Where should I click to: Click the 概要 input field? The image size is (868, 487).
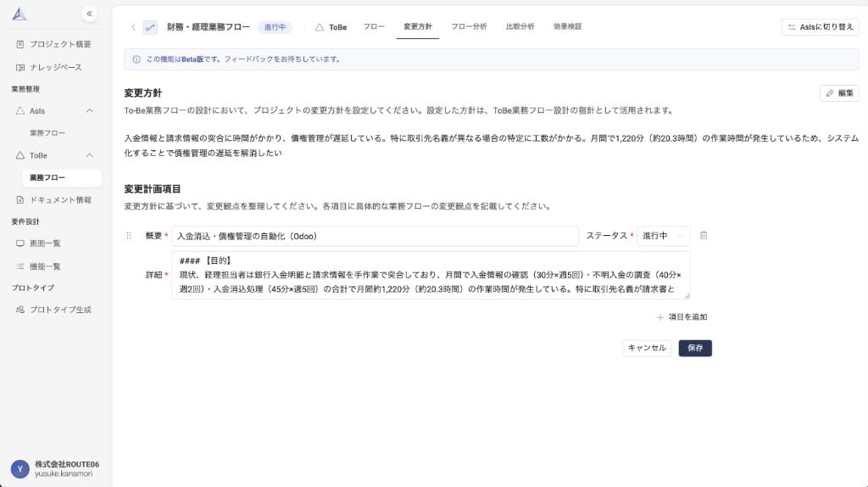click(x=375, y=236)
